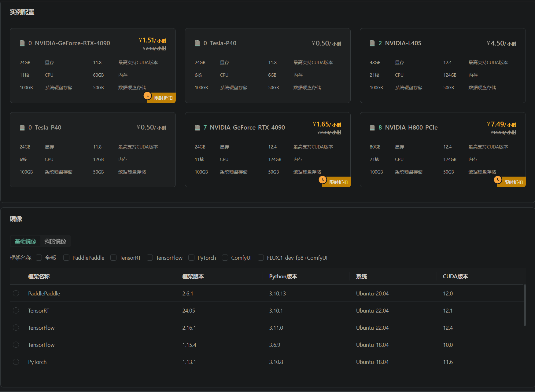Screen dimensions: 535x392
Task: Switch to the 基础镜像 tab
Action: click(26, 241)
